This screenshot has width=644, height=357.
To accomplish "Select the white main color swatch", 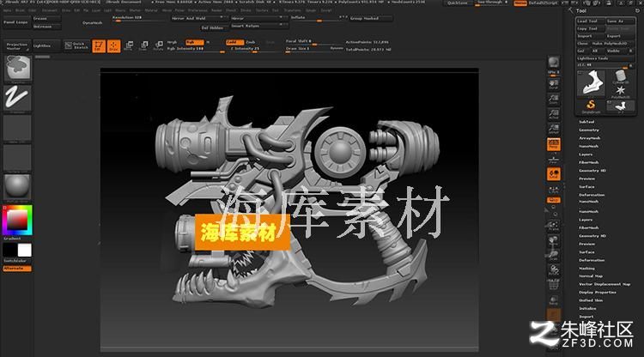I will [24, 250].
